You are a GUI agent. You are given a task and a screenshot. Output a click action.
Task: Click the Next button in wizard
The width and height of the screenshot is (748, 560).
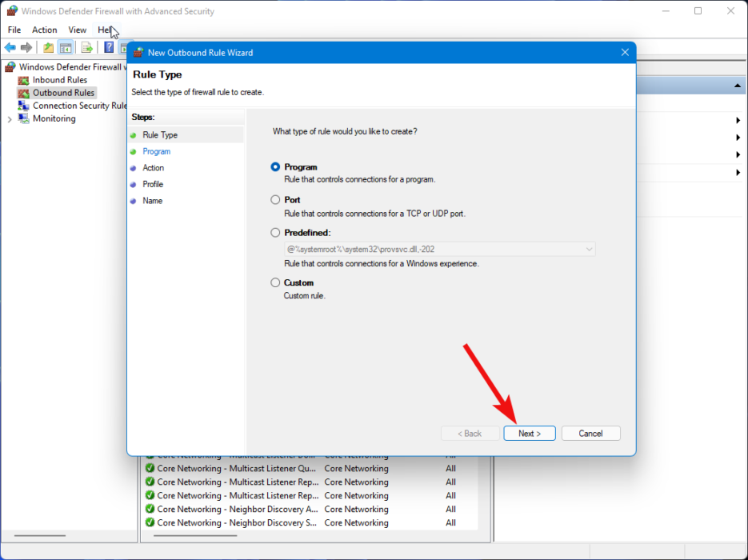tap(530, 434)
